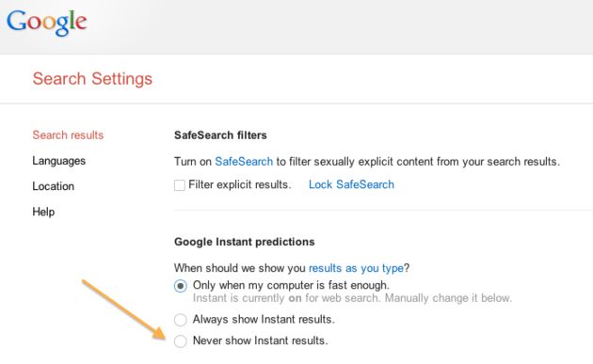The width and height of the screenshot is (593, 364).
Task: Click the 'Always show Instant results.' label text
Action: coord(264,320)
